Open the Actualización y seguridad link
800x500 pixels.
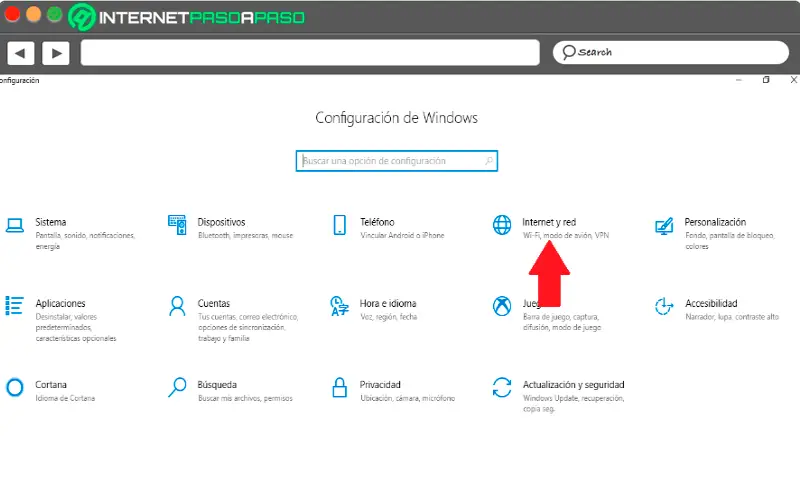click(573, 384)
